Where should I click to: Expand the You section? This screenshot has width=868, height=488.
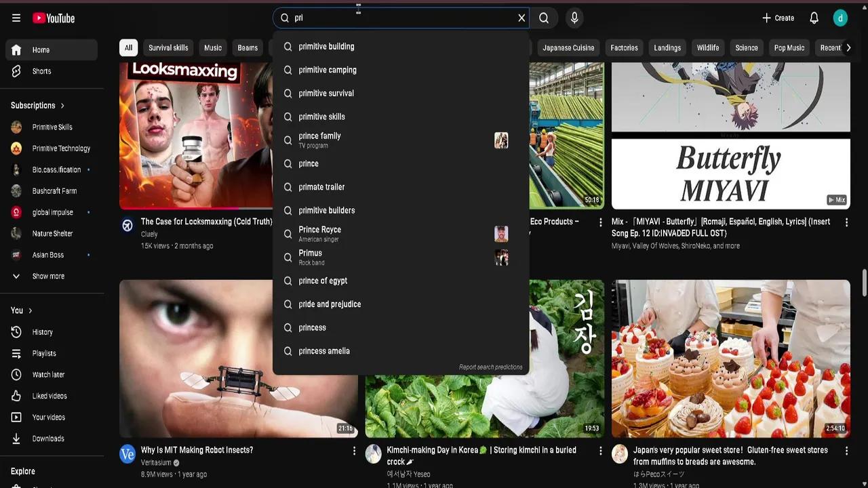22,310
